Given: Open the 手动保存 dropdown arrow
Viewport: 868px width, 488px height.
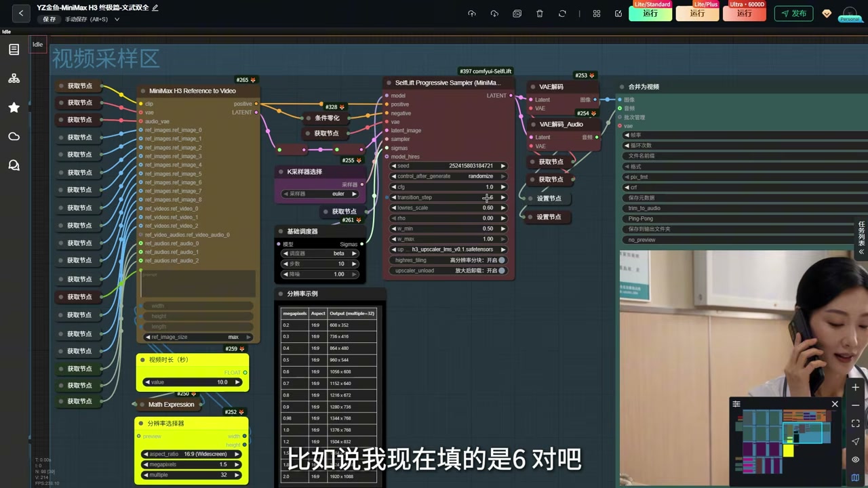Looking at the screenshot, I should [x=117, y=20].
